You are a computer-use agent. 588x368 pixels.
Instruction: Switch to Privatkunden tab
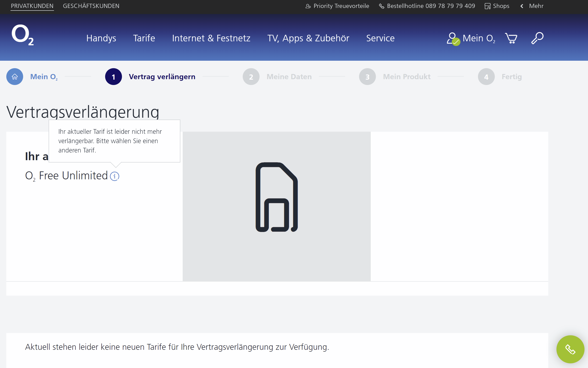coord(32,6)
